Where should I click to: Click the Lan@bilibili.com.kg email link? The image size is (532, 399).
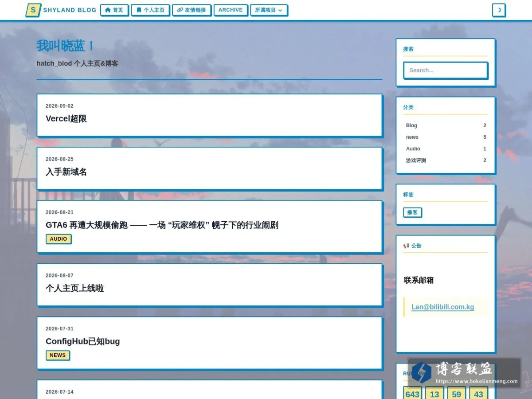click(x=442, y=307)
